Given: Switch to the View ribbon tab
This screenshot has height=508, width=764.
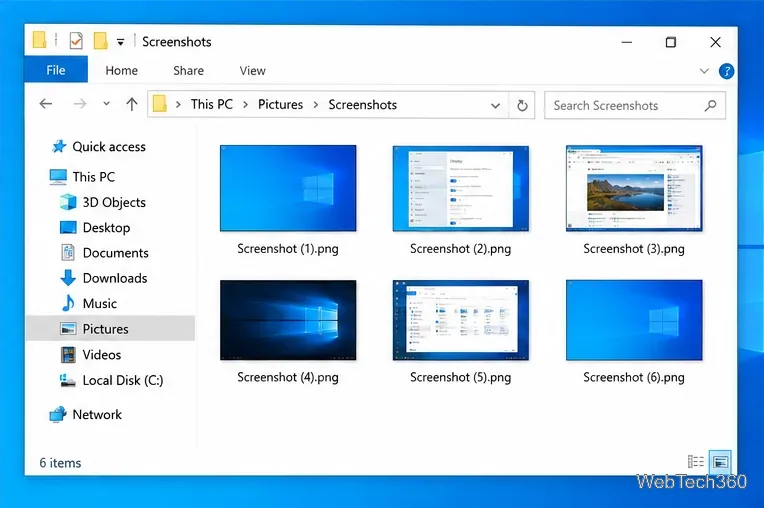Looking at the screenshot, I should 252,71.
